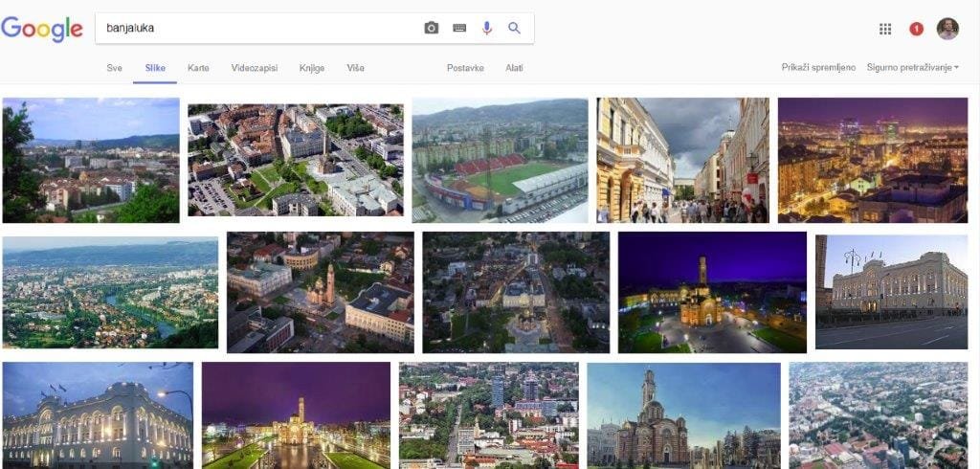View notifications with red badge
The height and width of the screenshot is (469, 980).
[x=916, y=29]
